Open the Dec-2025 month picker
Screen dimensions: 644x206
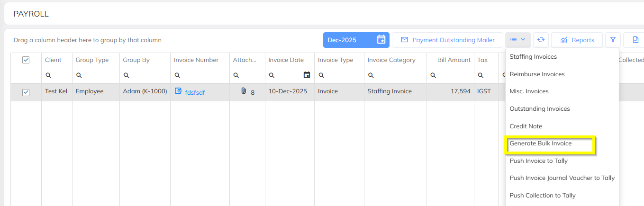tap(356, 40)
